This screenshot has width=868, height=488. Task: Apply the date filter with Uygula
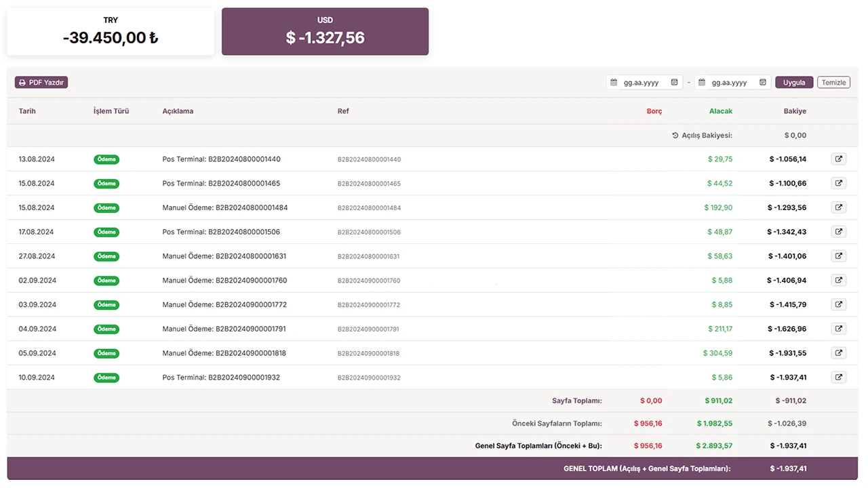point(794,83)
